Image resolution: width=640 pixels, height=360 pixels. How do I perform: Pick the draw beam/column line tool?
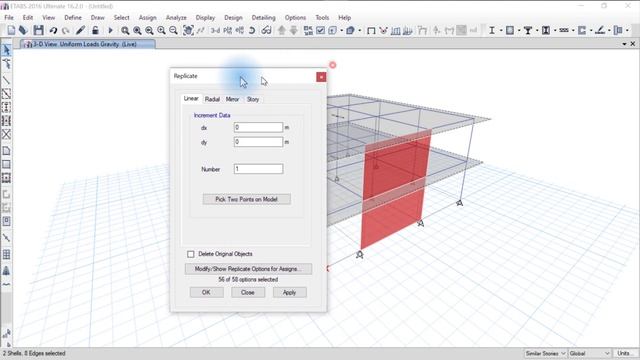point(7,80)
